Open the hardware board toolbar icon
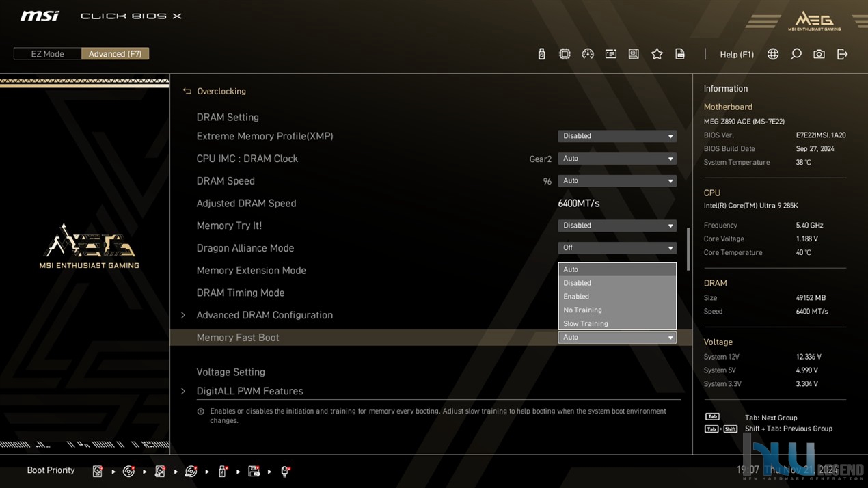This screenshot has width=868, height=488. (634, 54)
